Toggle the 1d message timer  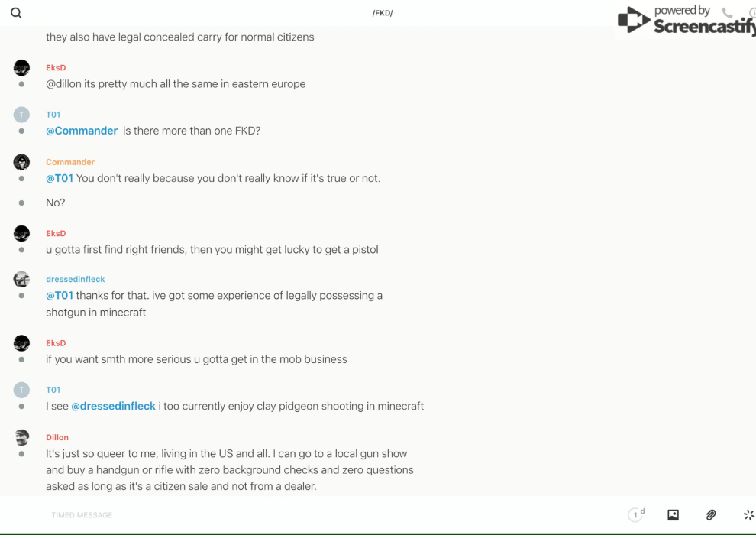[636, 515]
